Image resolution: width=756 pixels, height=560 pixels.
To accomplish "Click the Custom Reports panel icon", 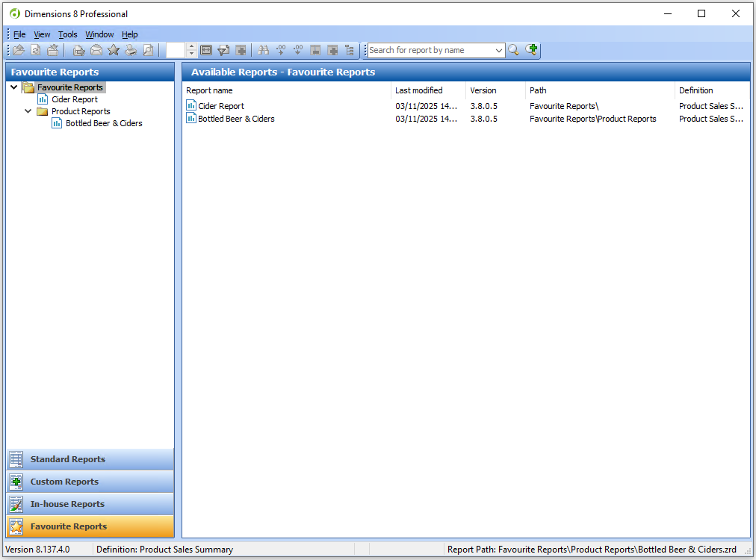I will [16, 482].
